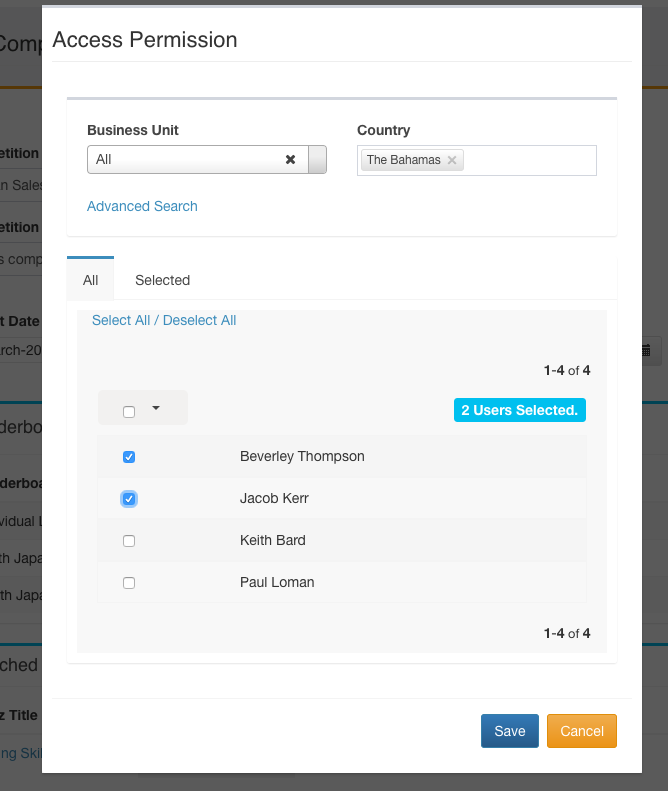Viewport: 668px width, 791px height.
Task: Uncheck Beverley Thompson's checkbox
Action: coord(129,457)
